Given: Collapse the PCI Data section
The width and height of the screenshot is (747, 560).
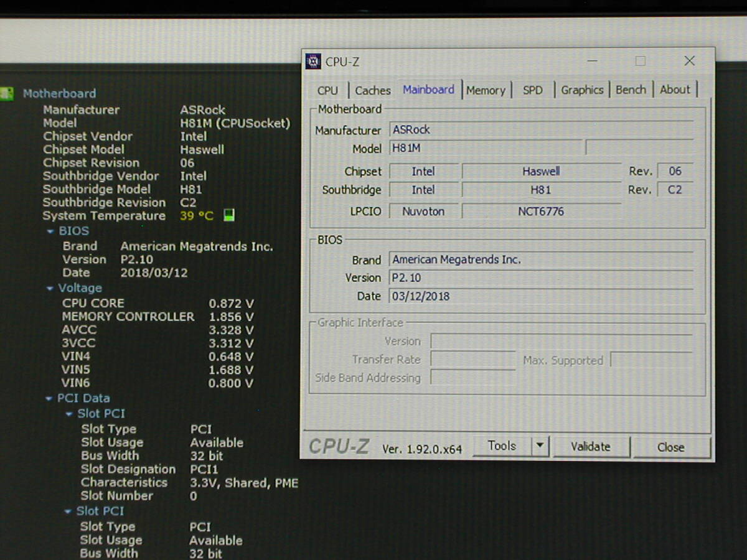Looking at the screenshot, I should 49,399.
